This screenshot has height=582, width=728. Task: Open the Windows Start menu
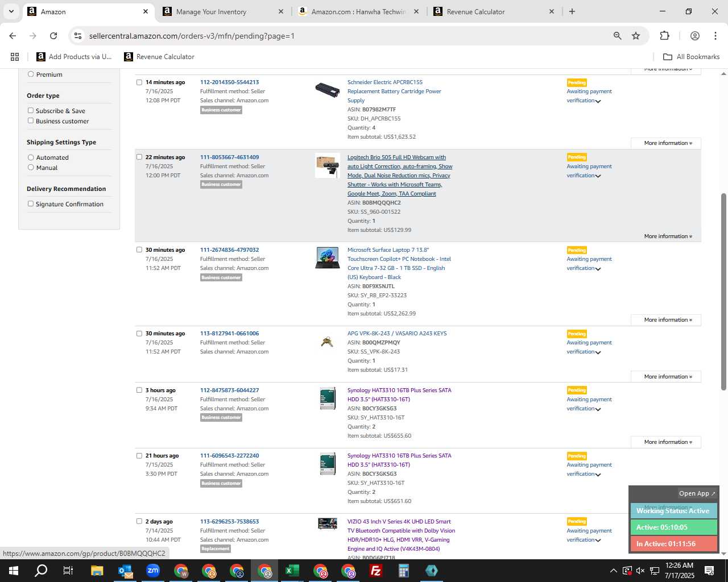point(13,571)
